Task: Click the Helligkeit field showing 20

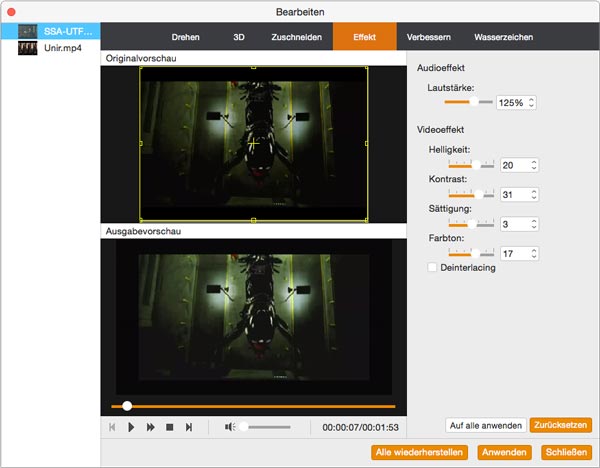Action: [x=519, y=165]
